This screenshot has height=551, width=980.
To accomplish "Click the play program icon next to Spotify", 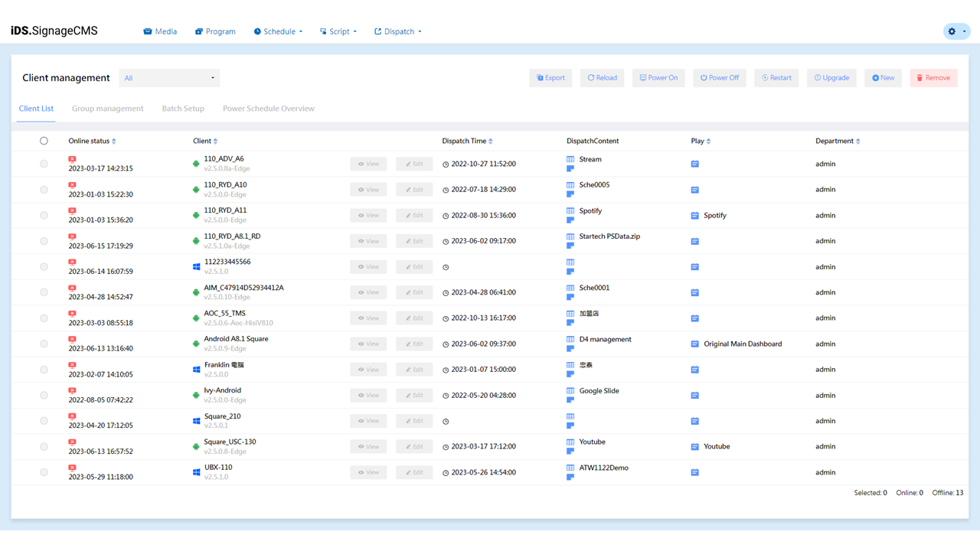I will tap(694, 216).
